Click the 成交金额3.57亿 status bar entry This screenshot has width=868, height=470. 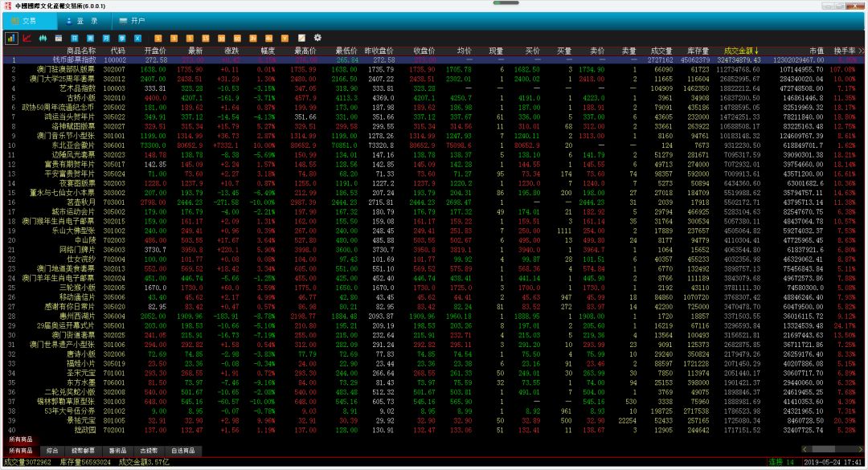(144, 462)
